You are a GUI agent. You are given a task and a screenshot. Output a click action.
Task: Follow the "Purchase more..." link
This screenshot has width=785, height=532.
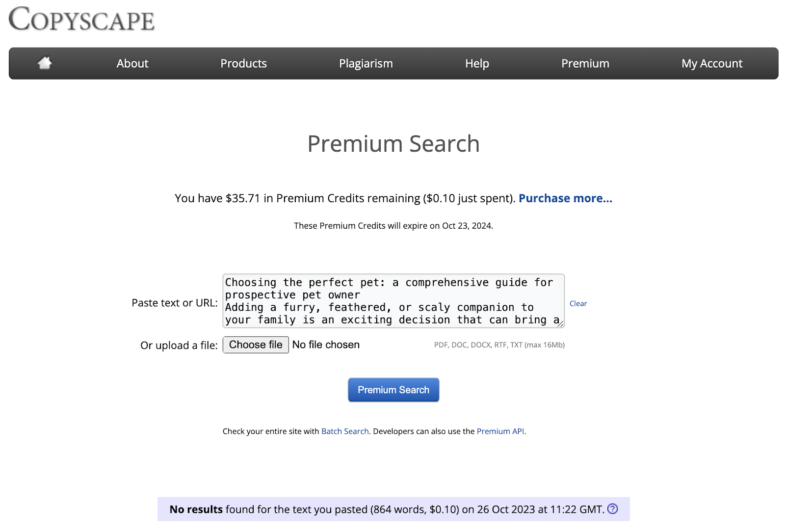(565, 198)
